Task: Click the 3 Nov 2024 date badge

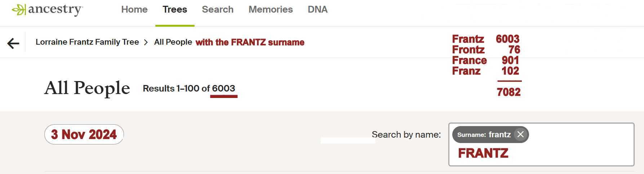Action: tap(84, 134)
